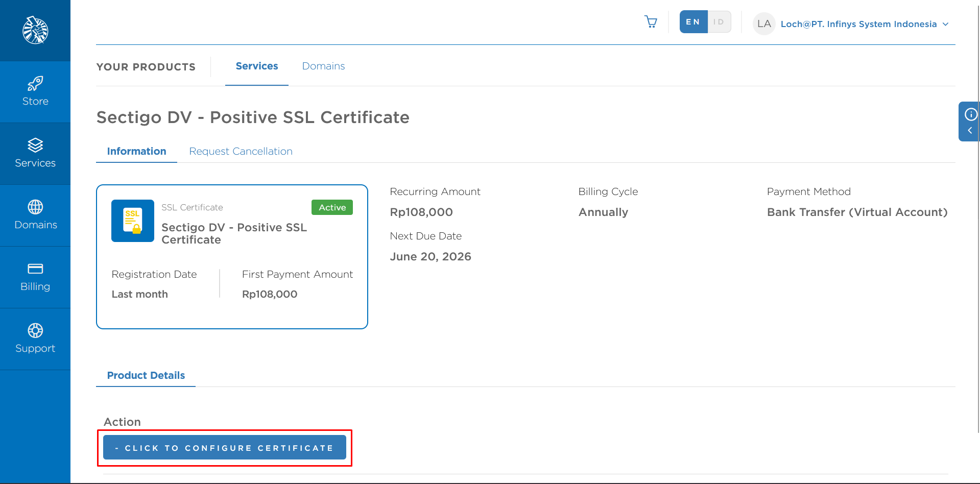Select the Information tab
The height and width of the screenshot is (484, 980).
tap(136, 152)
